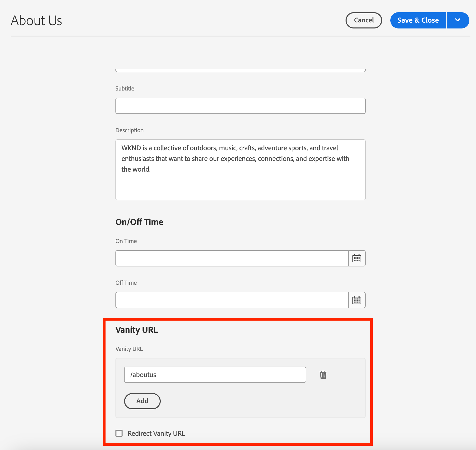Click the Description field label
Screen dimensions: 476x450
pyautogui.click(x=129, y=130)
